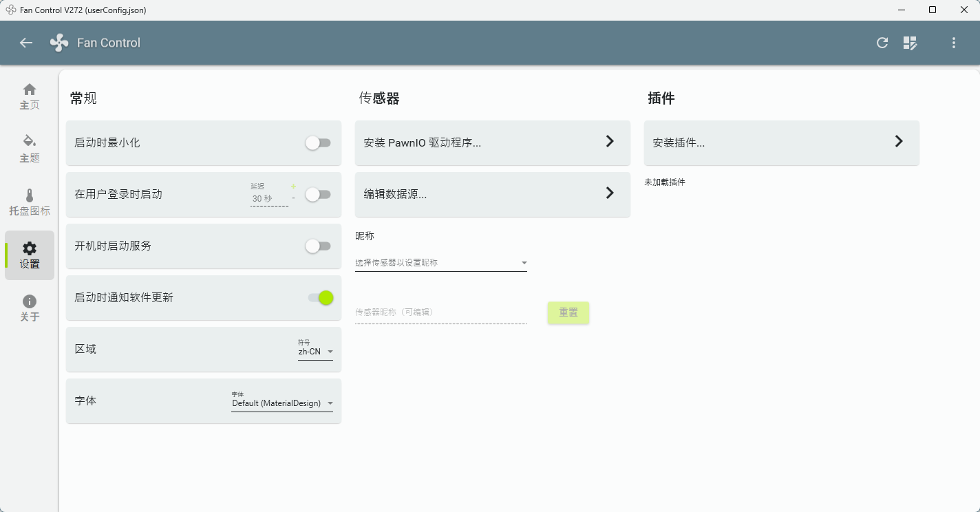This screenshot has width=980, height=512.
Task: Click the back arrow in header
Action: point(26,43)
